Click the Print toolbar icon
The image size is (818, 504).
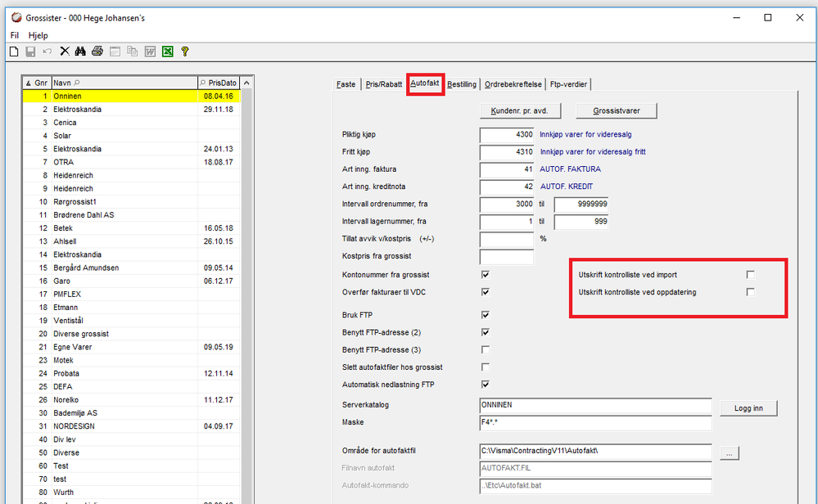(97, 52)
